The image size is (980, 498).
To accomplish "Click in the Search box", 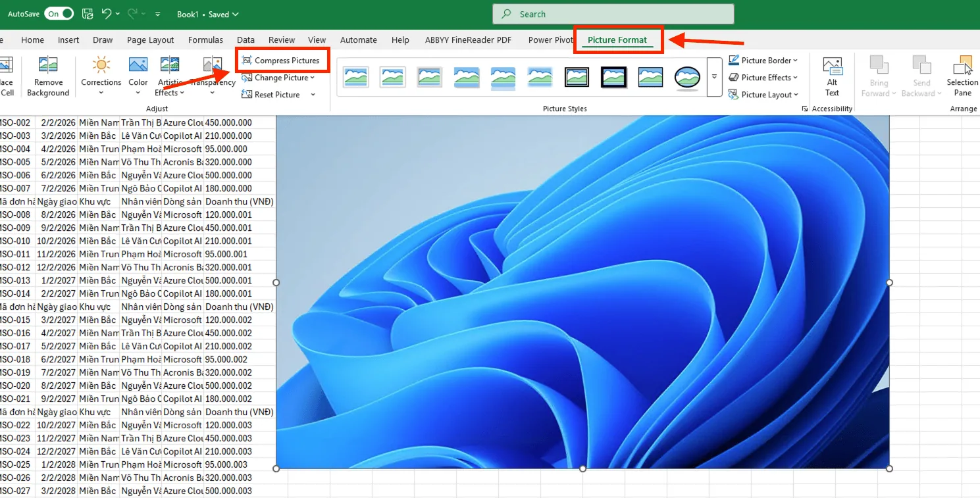I will (612, 14).
